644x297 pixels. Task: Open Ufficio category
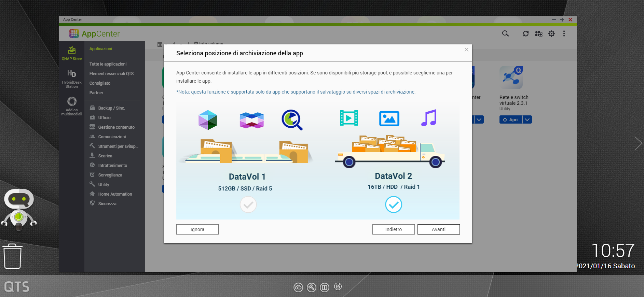click(104, 117)
